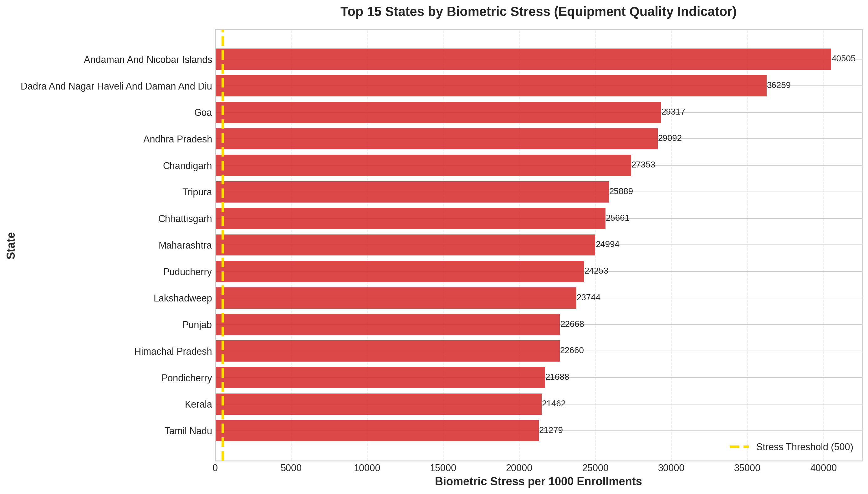Click the x-axis title Biometric Stress
Image resolution: width=868 pixels, height=494 pixels.
coord(538,481)
